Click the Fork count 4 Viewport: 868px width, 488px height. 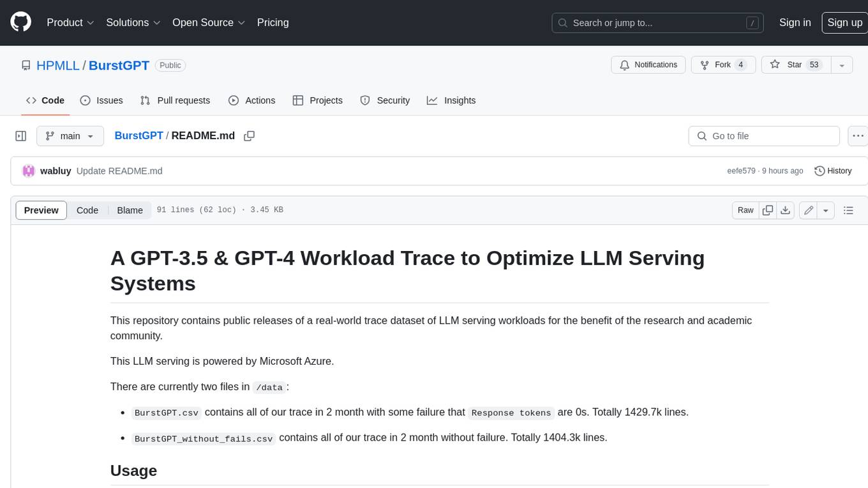(x=740, y=65)
